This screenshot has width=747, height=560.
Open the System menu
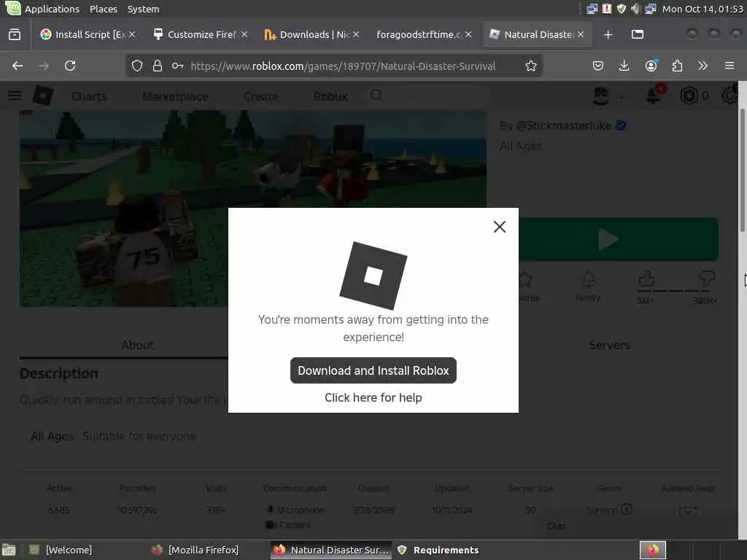tap(144, 9)
